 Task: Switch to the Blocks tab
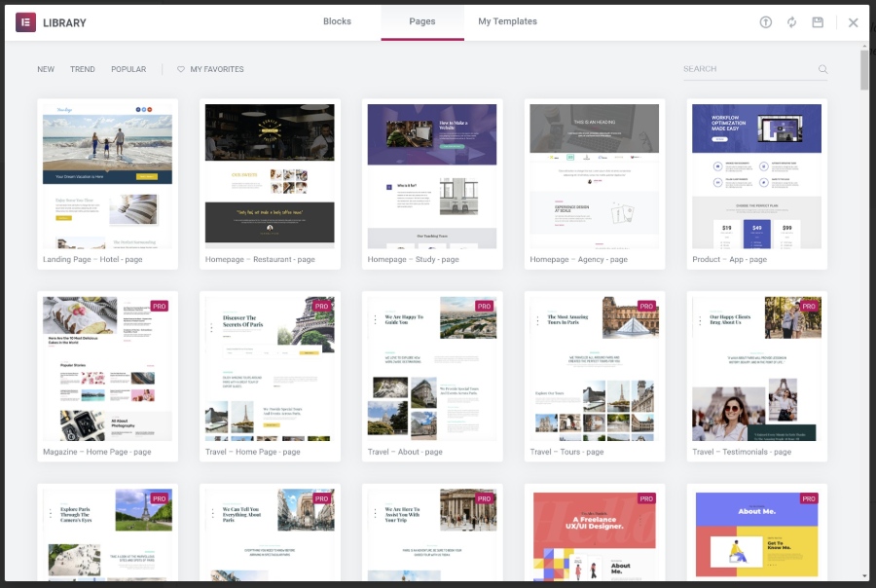coord(337,21)
